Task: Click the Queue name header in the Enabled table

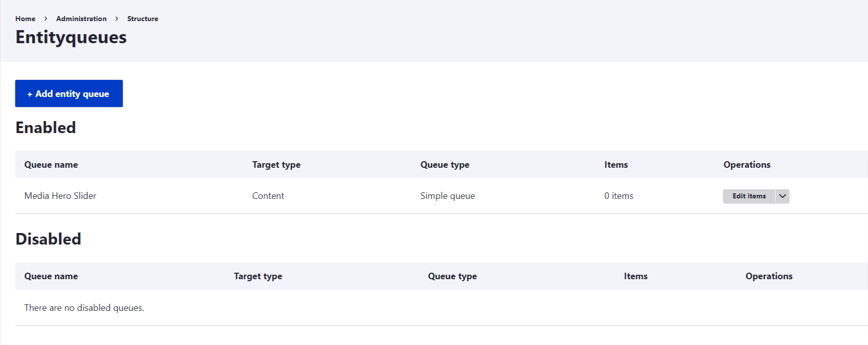Action: click(51, 165)
